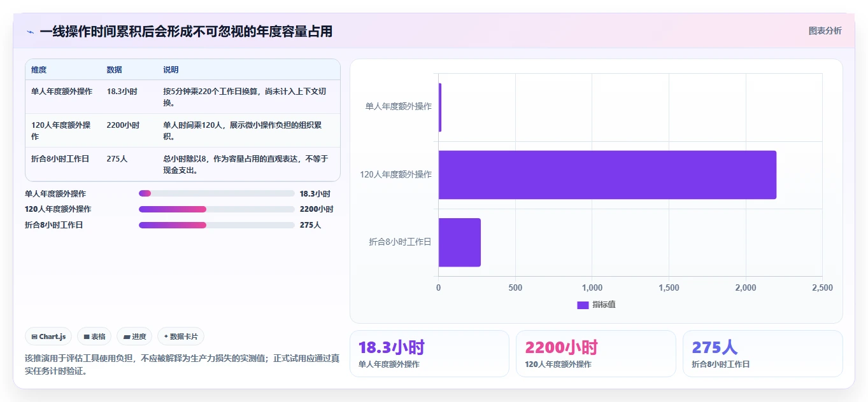Click the 120人年度额外操作 chart bar
The image size is (868, 402).
608,175
